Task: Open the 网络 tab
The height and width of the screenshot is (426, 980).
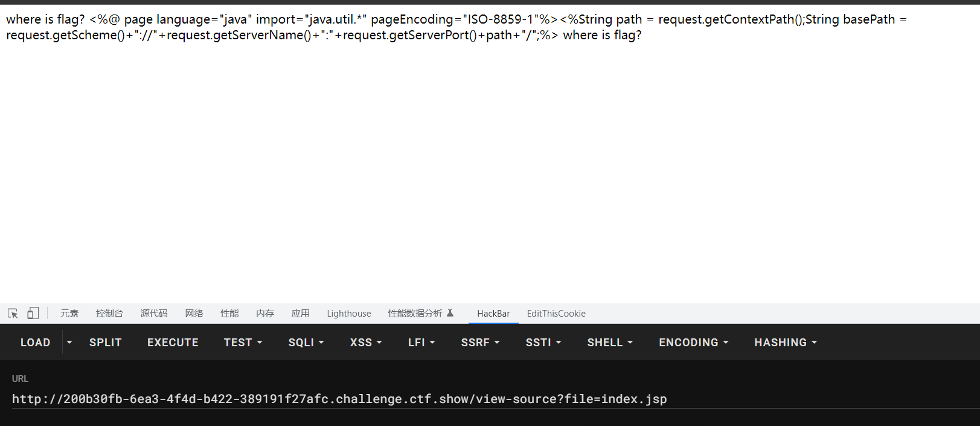Action: [x=194, y=314]
